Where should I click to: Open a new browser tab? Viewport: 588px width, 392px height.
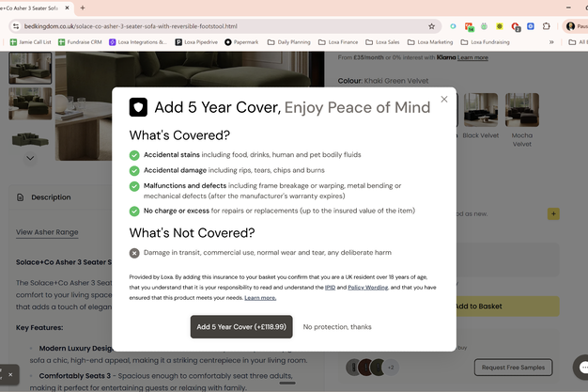83,8
